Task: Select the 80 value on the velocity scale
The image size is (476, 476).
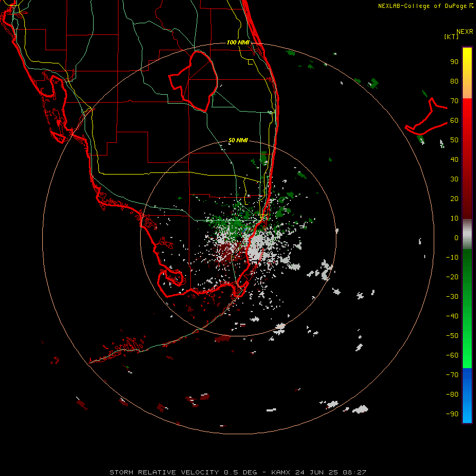Action: [454, 81]
